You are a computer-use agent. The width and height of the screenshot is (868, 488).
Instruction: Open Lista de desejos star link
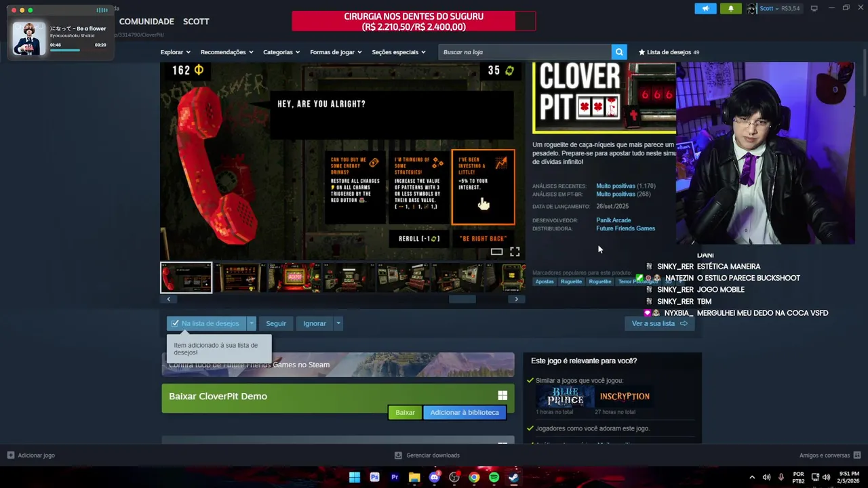(x=669, y=52)
